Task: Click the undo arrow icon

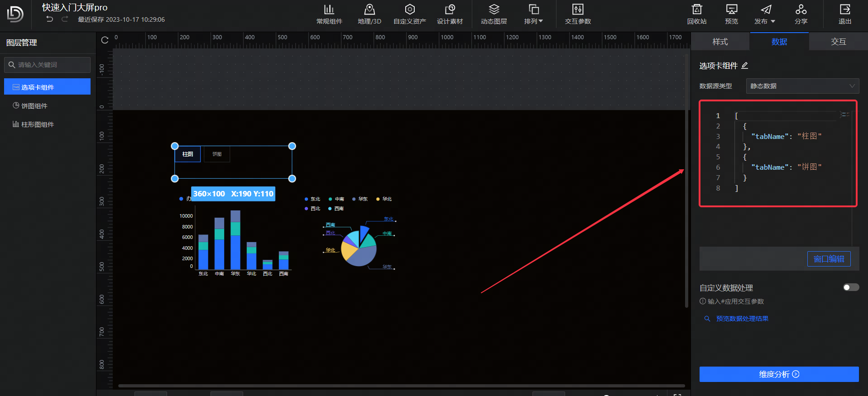Action: (x=50, y=19)
